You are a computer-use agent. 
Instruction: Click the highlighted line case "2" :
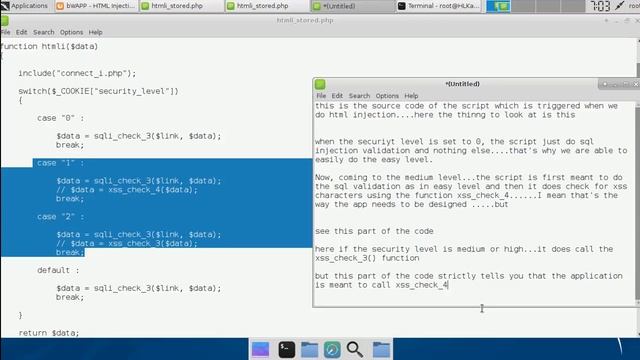coord(60,217)
